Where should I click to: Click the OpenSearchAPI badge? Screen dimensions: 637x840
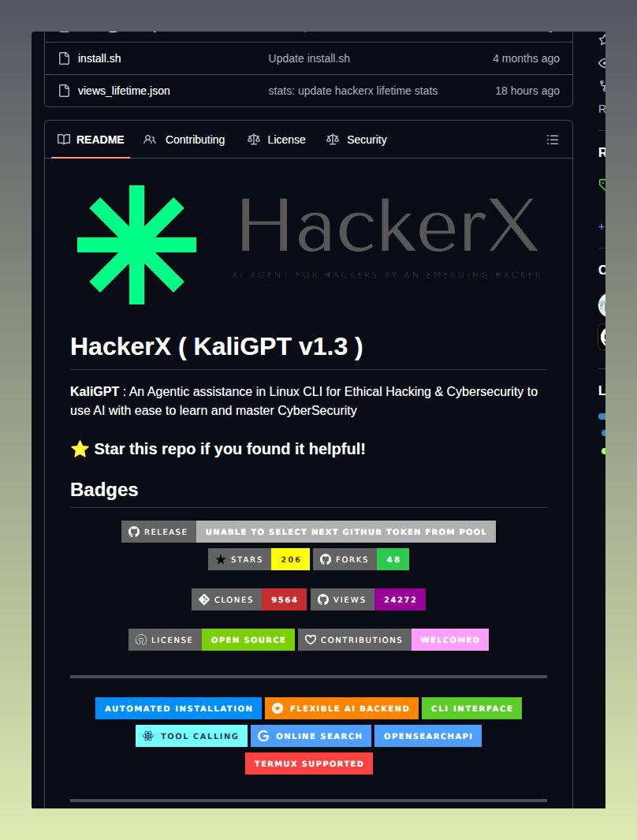pos(428,736)
